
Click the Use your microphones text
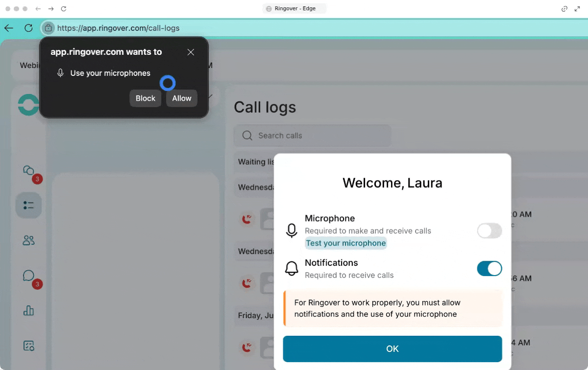coord(110,73)
